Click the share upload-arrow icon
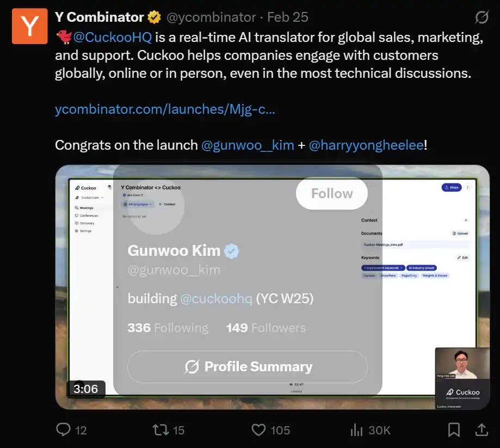 tap(482, 430)
